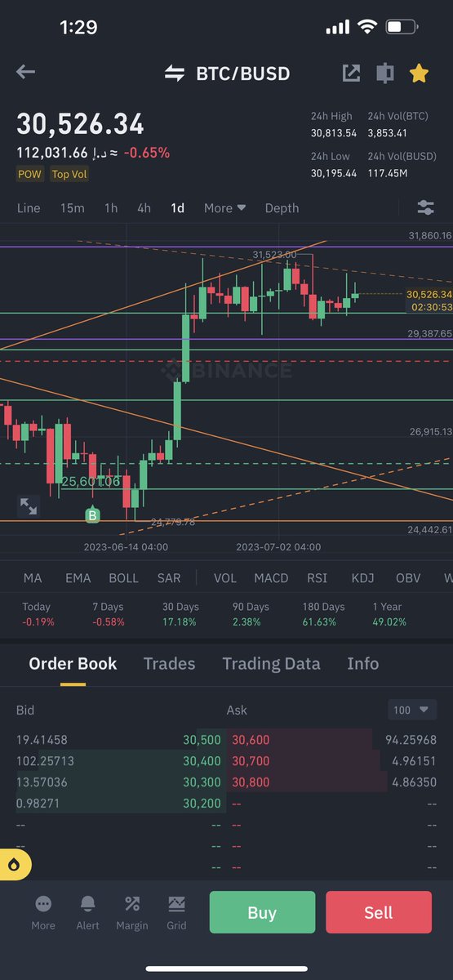Select the 30,700 ask price
The width and height of the screenshot is (453, 980).
click(x=251, y=761)
